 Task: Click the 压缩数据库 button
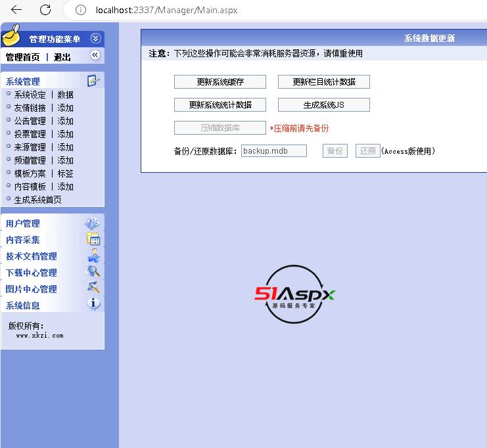pyautogui.click(x=220, y=127)
